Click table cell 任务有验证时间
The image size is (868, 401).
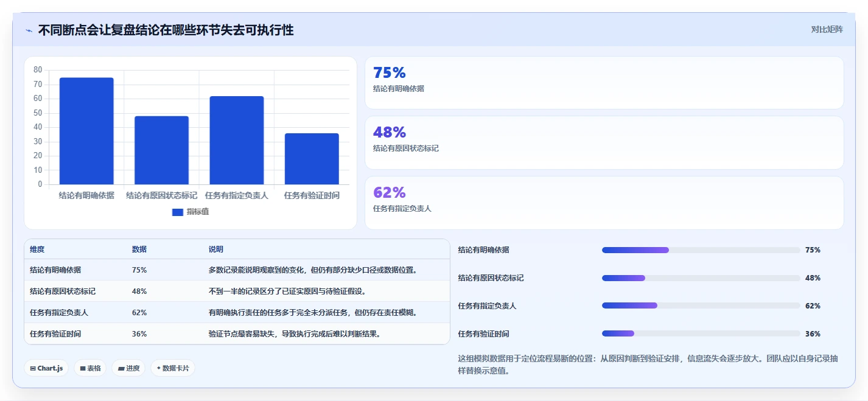pos(55,334)
